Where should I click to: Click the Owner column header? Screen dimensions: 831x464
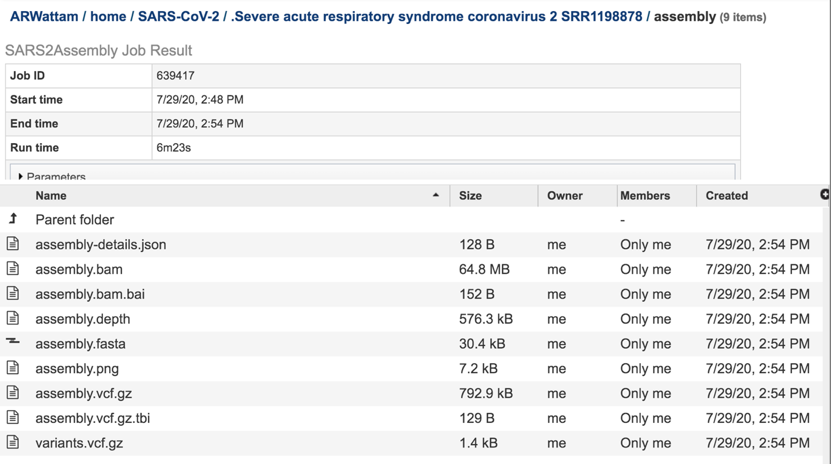pyautogui.click(x=564, y=196)
